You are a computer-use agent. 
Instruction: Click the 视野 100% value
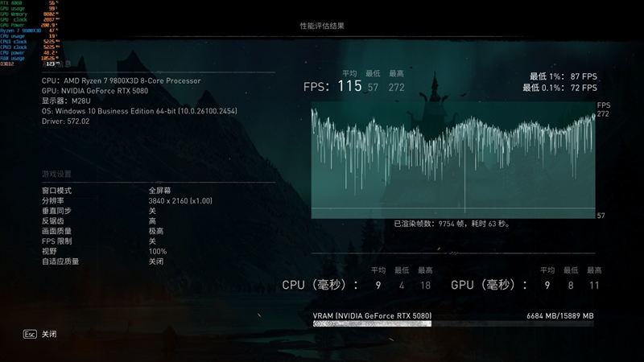[x=157, y=251]
